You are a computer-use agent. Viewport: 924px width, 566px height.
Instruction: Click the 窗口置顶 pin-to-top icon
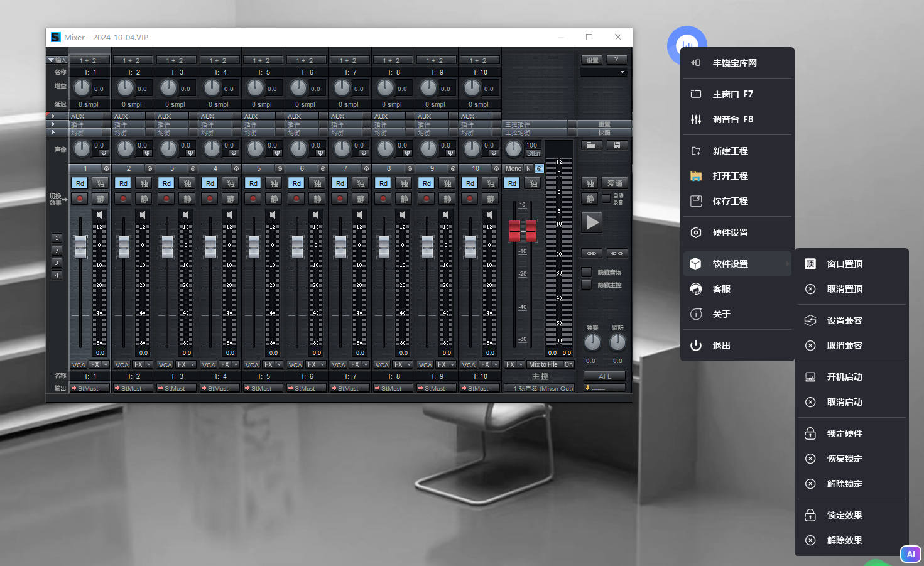tap(810, 264)
